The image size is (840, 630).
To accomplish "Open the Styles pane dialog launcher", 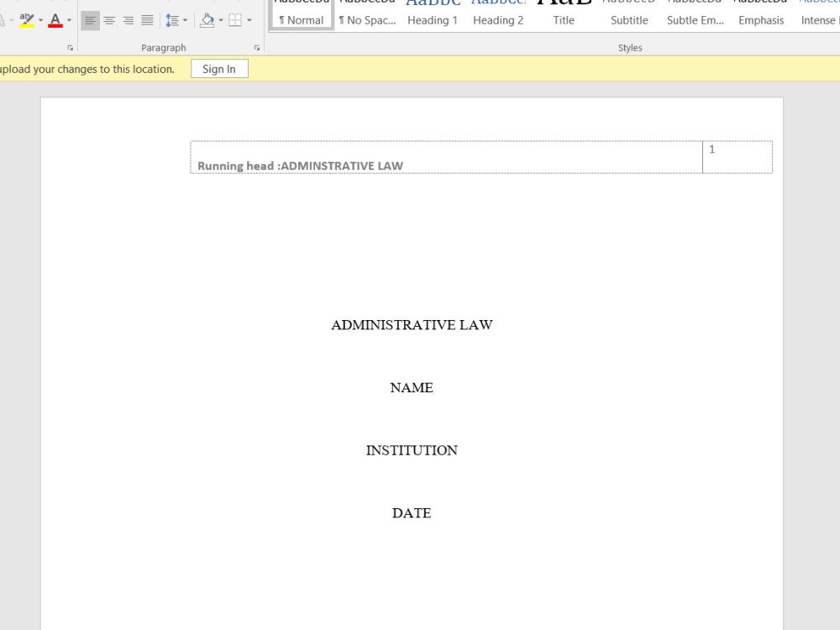I will [x=834, y=48].
